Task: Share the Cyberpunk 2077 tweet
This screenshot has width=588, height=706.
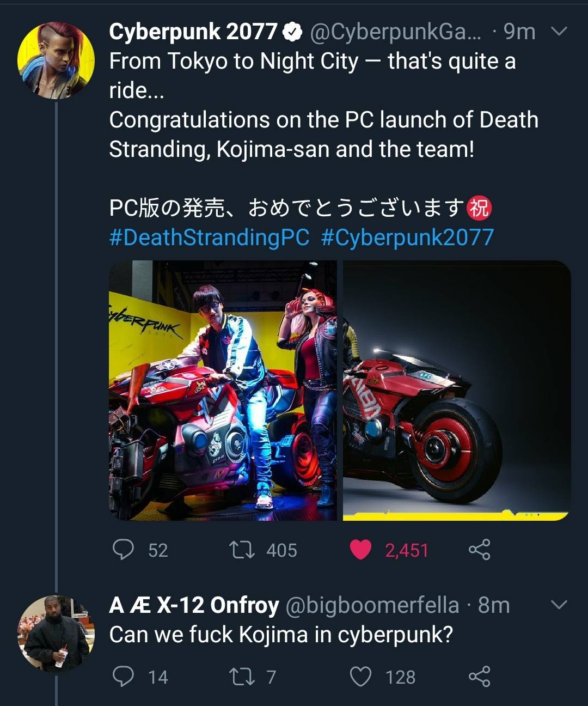Action: [x=479, y=550]
